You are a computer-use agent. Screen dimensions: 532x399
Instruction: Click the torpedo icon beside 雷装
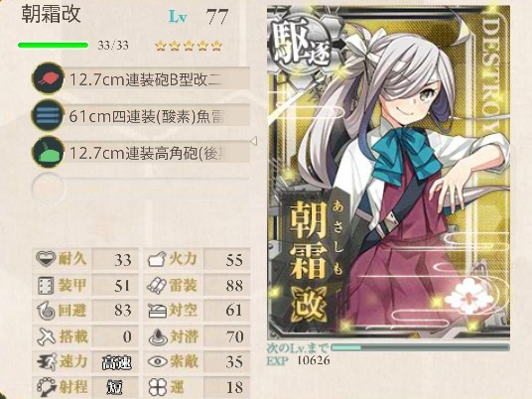coord(157,285)
